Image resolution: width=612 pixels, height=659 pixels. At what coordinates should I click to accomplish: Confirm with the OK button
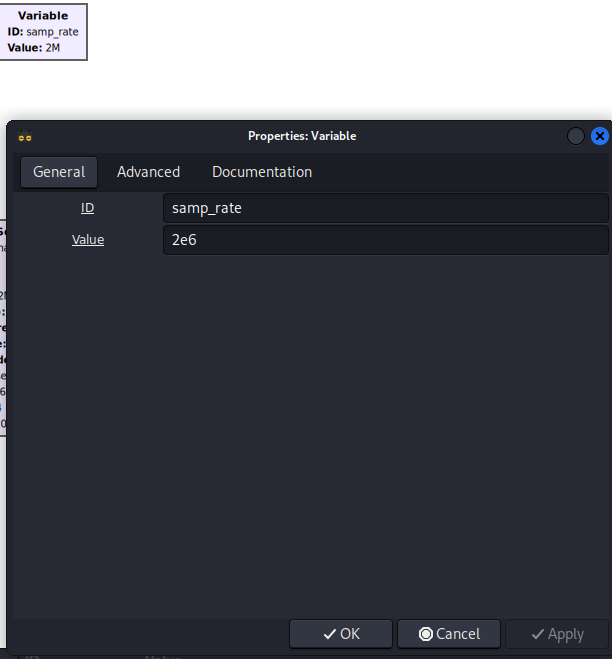point(341,634)
